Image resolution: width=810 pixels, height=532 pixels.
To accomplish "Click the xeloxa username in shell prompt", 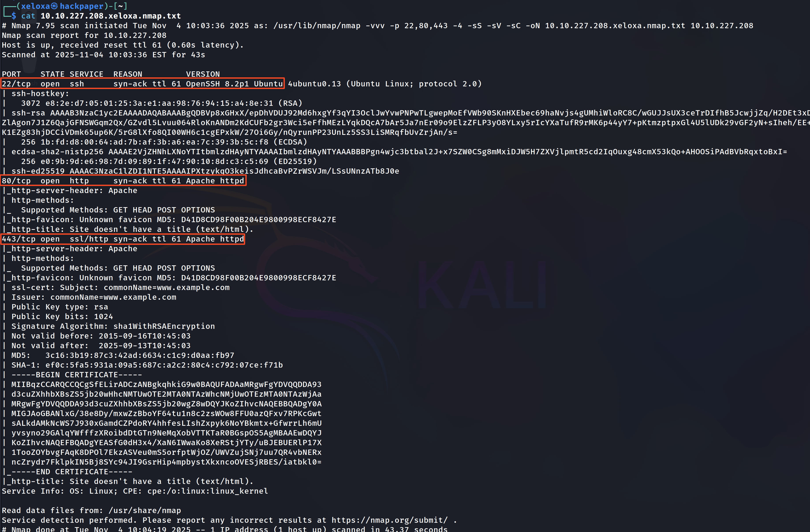I will click(x=36, y=6).
